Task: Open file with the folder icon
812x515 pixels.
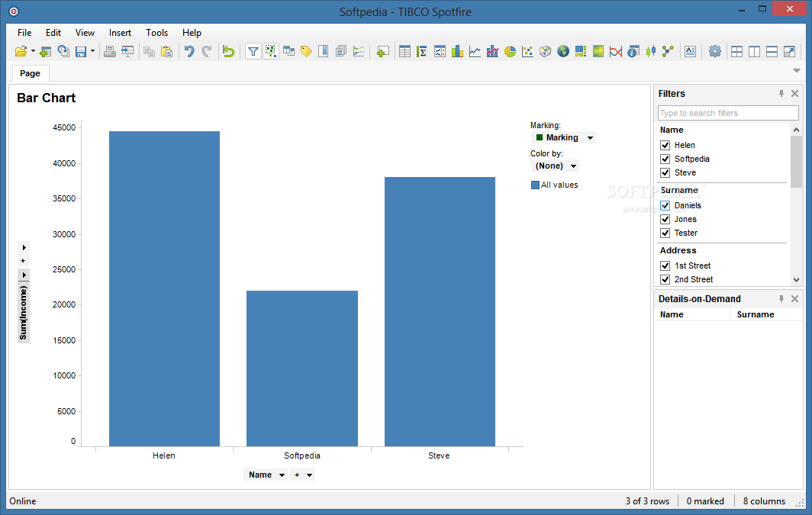Action: [21, 51]
